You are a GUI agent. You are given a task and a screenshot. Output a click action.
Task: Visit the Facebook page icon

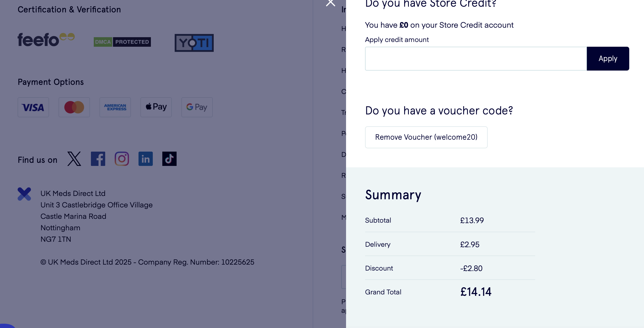click(98, 159)
